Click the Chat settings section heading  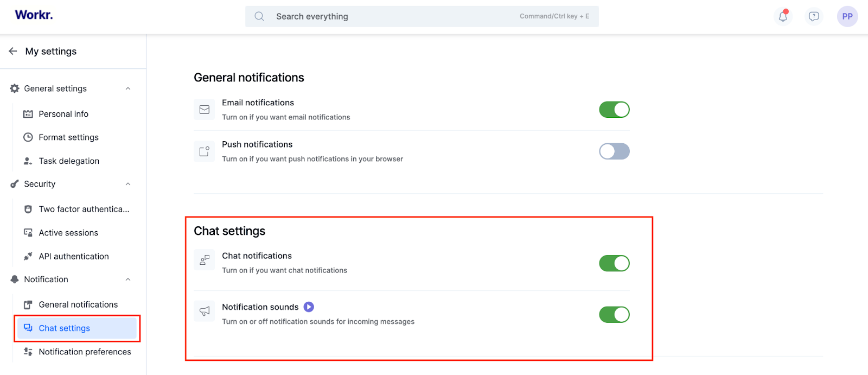(229, 231)
